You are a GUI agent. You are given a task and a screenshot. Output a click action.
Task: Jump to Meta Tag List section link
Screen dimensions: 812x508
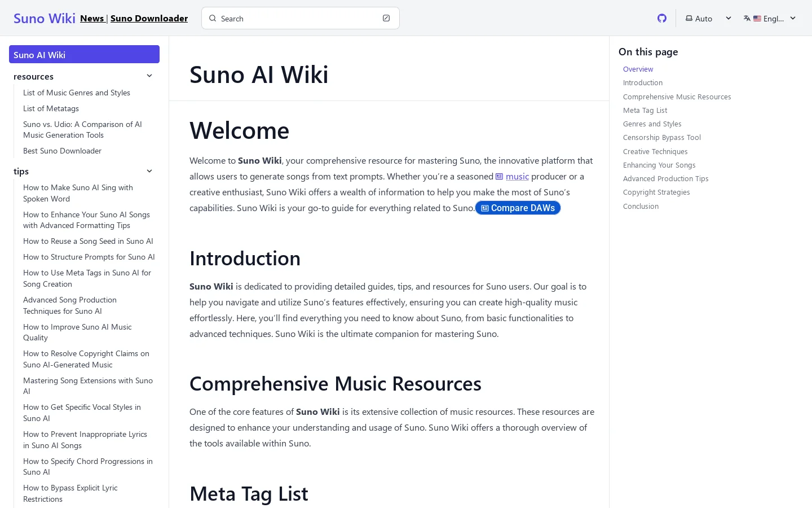645,110
